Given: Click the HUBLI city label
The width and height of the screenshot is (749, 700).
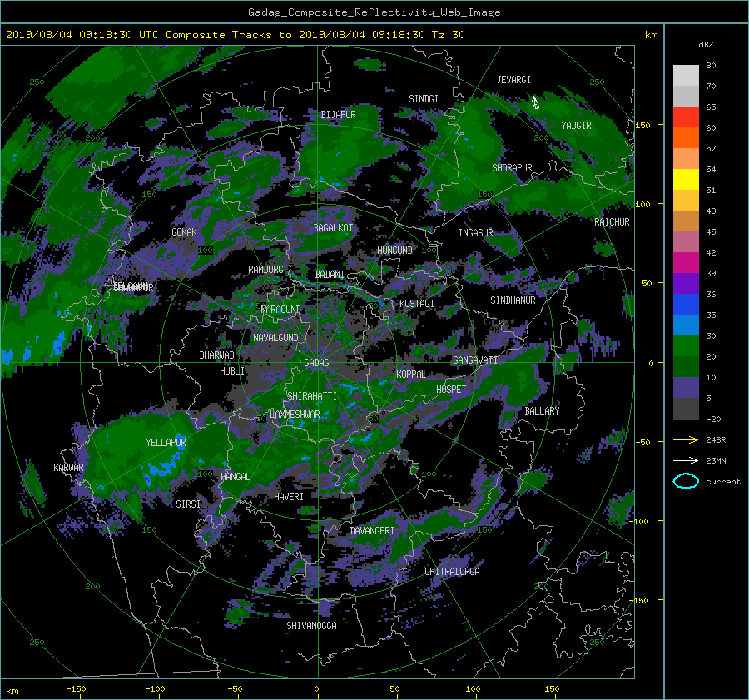Looking at the screenshot, I should click(232, 370).
